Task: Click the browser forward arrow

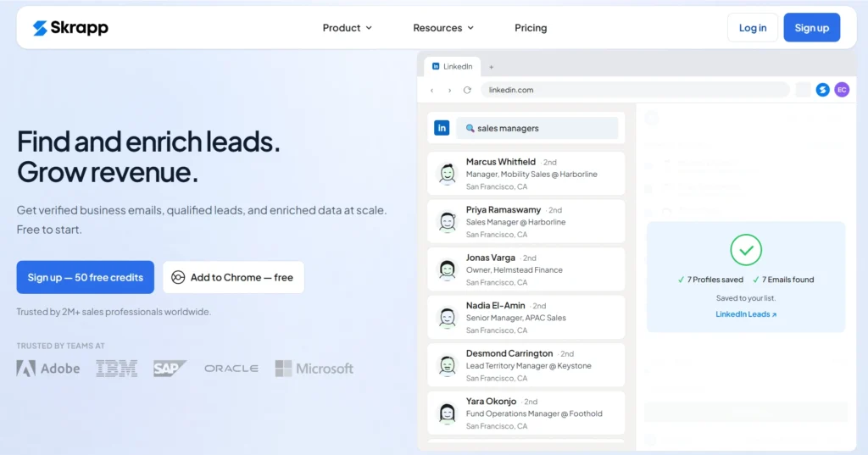Action: (x=449, y=90)
